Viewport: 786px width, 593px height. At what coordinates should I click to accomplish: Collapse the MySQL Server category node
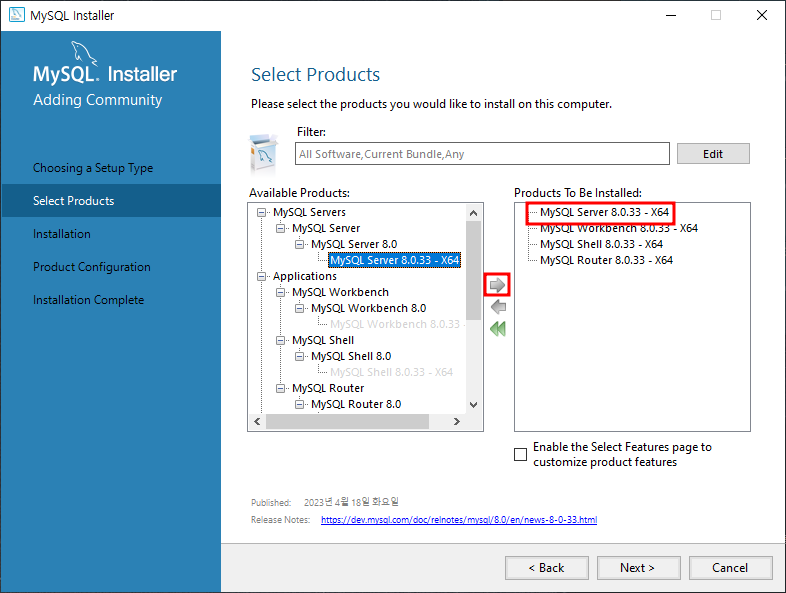(280, 229)
